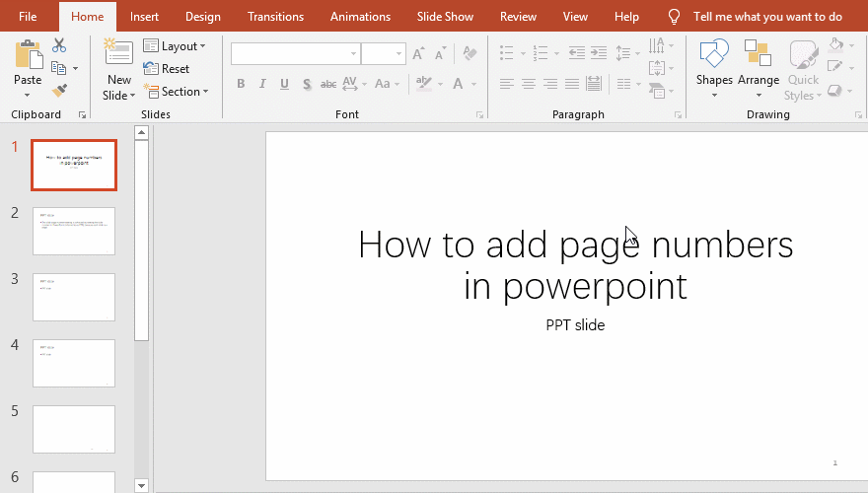Toggle Italic formatting
The width and height of the screenshot is (868, 493).
click(x=262, y=84)
